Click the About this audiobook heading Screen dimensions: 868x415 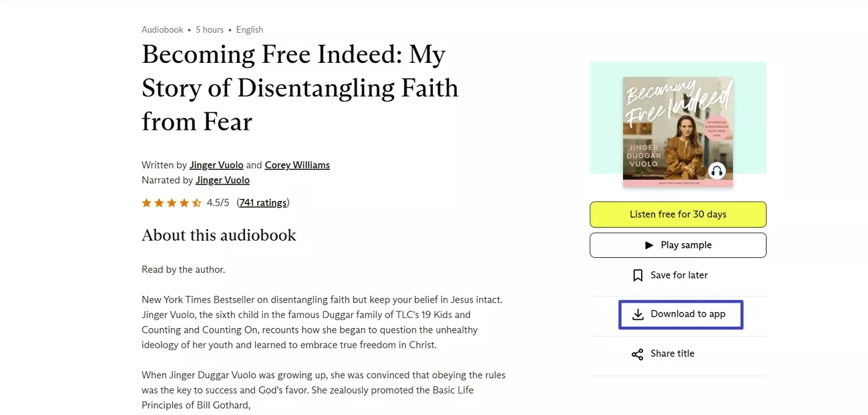[x=219, y=235]
